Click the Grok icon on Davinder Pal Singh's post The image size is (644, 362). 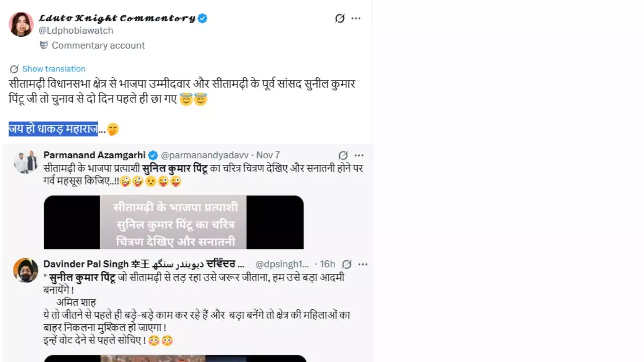(x=347, y=264)
